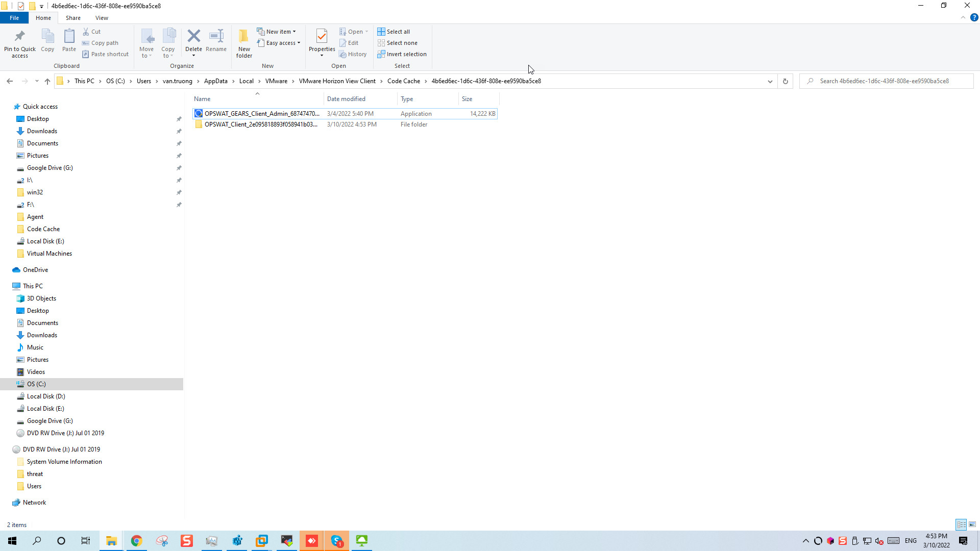The height and width of the screenshot is (551, 980).
Task: Open Task View from the taskbar
Action: tap(86, 541)
